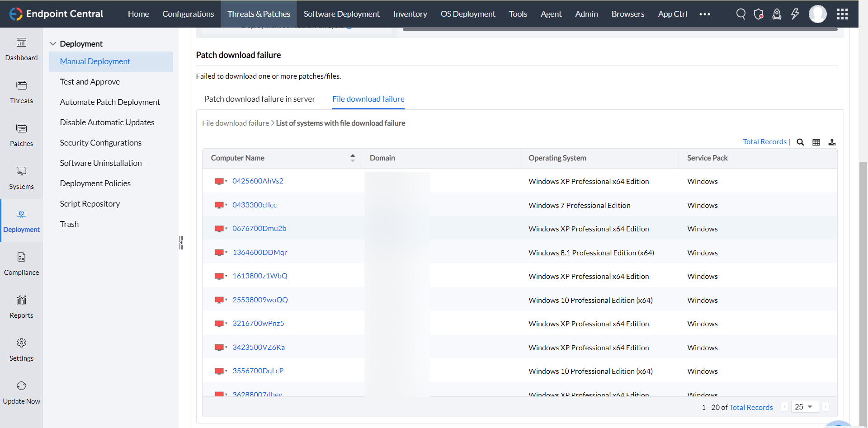Open the column chooser table icon
Screen dimensions: 868x428
[x=816, y=142]
